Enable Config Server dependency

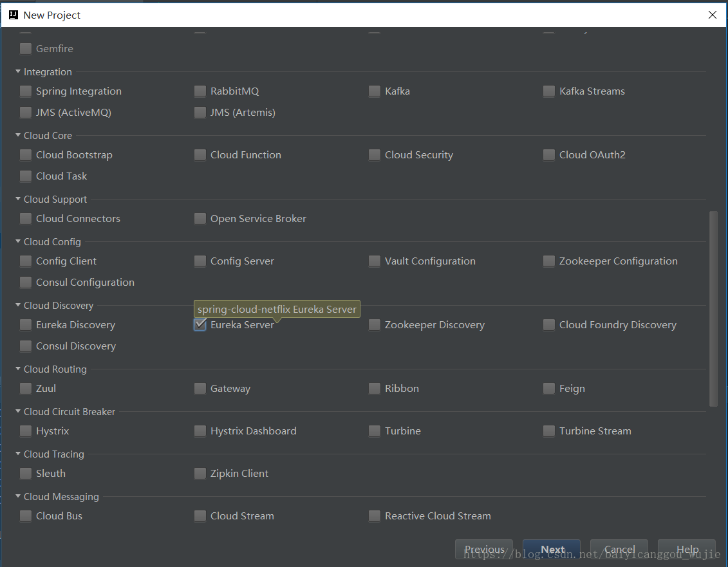coord(200,261)
